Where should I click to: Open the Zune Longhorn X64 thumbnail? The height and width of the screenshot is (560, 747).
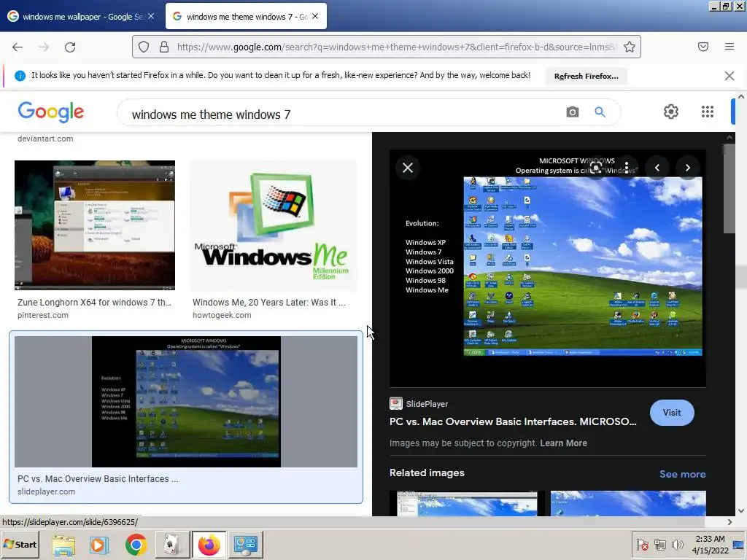[x=95, y=225]
